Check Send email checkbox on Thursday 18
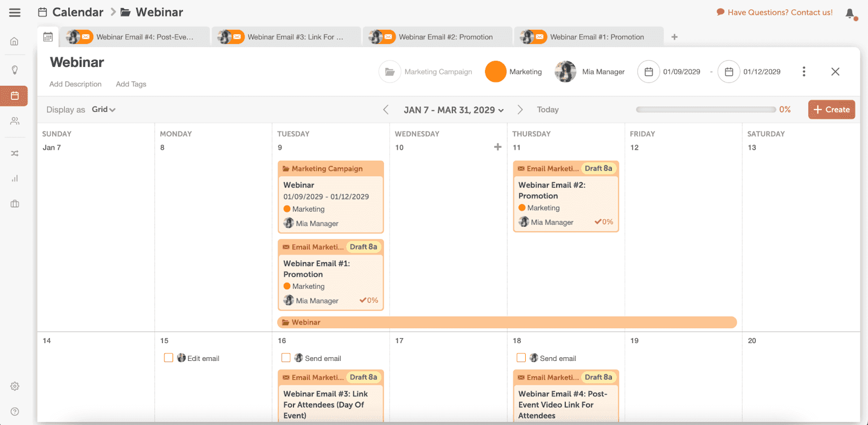 coord(521,358)
